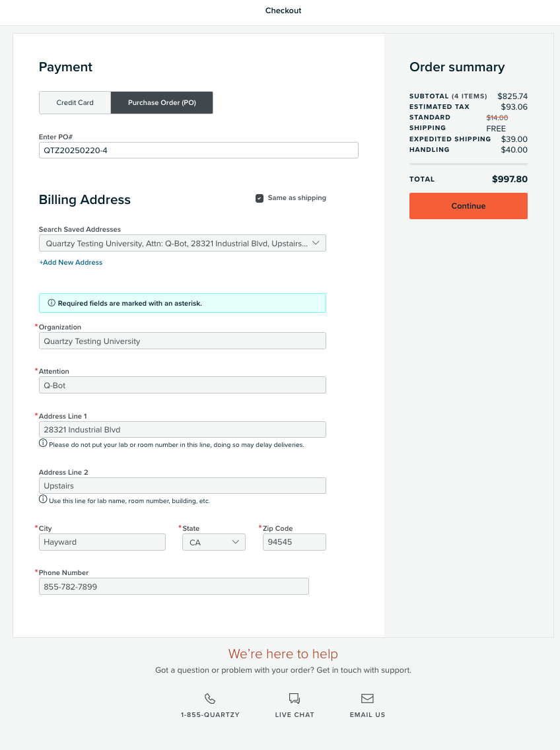The width and height of the screenshot is (560, 750).
Task: Click the +Add New Address link
Action: coord(71,262)
